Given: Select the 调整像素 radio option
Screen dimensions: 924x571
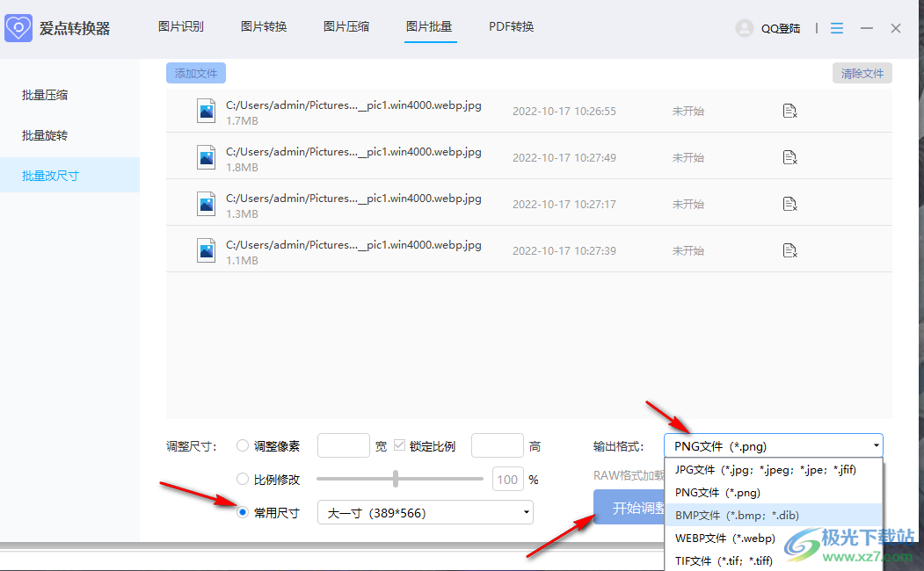Looking at the screenshot, I should coord(242,445).
